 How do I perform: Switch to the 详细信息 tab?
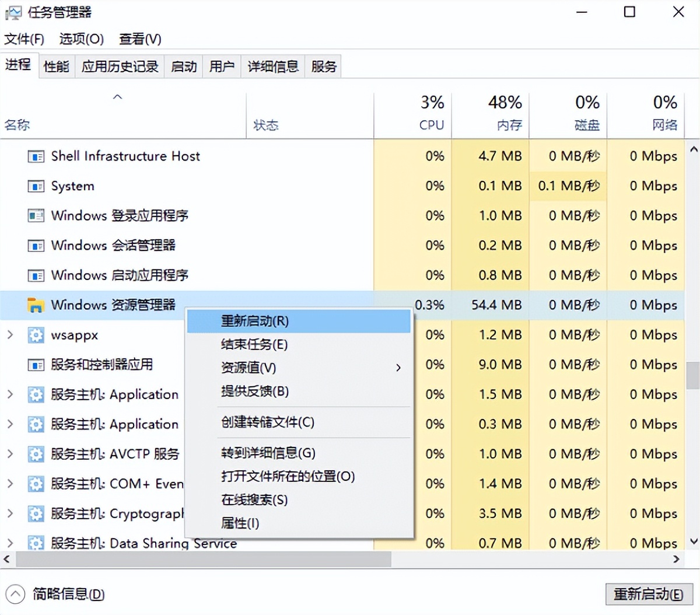tap(272, 67)
